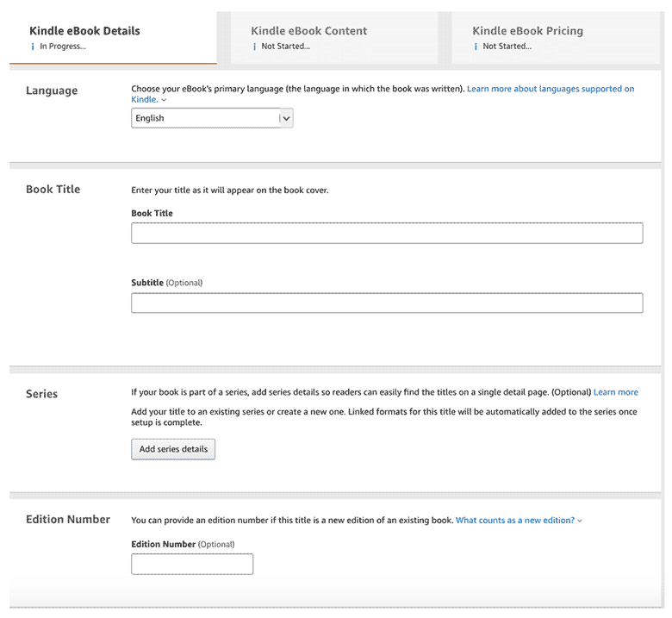Focus the Book Title text field
The height and width of the screenshot is (618, 672).
[x=387, y=234]
